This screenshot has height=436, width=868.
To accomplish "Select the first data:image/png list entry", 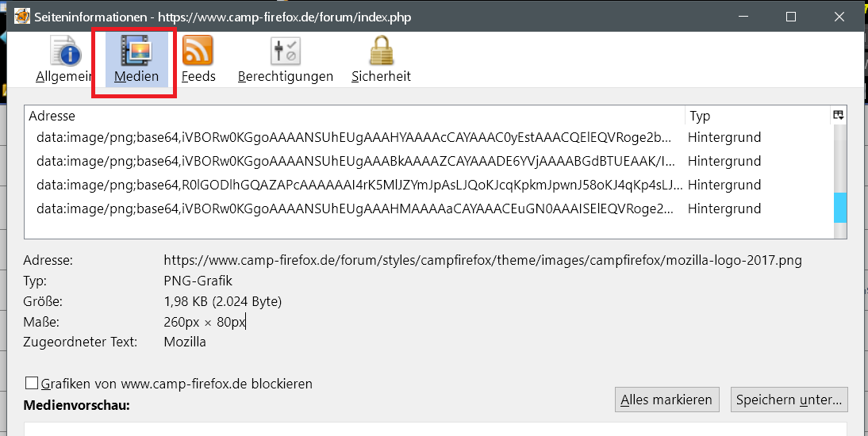I will coord(354,137).
